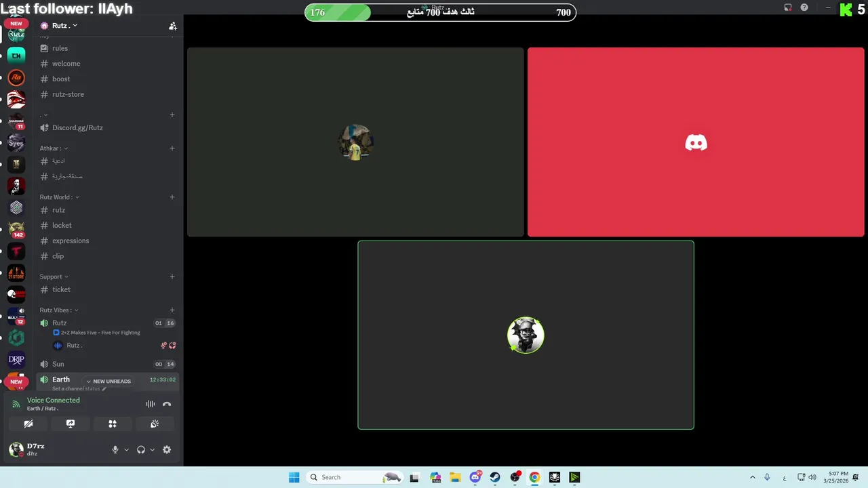Screen dimensions: 868x488
Task: Create channel in Rutz World category
Action: [x=172, y=197]
